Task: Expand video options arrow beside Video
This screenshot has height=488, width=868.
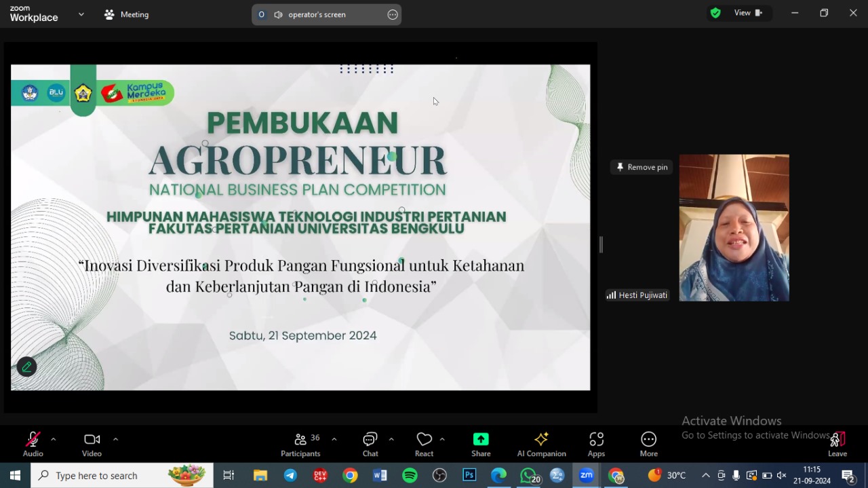Action: [x=115, y=439]
